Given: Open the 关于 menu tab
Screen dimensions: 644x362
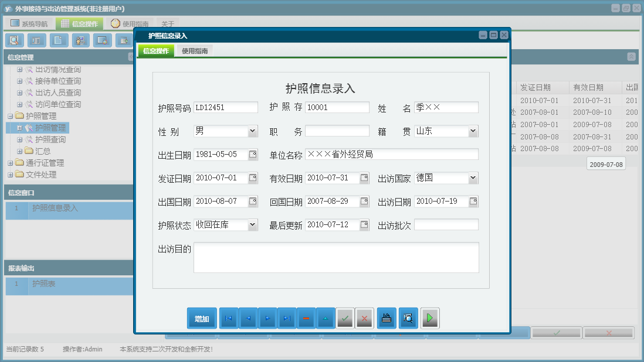Looking at the screenshot, I should tap(168, 24).
